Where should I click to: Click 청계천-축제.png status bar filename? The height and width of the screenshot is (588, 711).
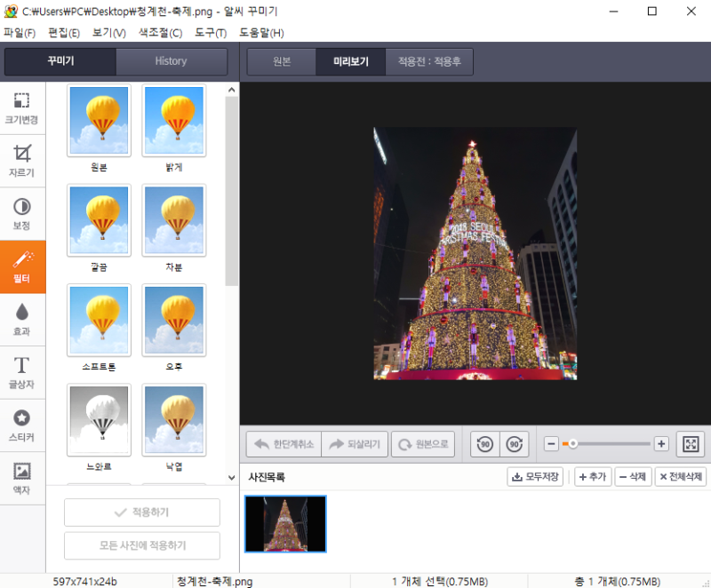point(214,581)
